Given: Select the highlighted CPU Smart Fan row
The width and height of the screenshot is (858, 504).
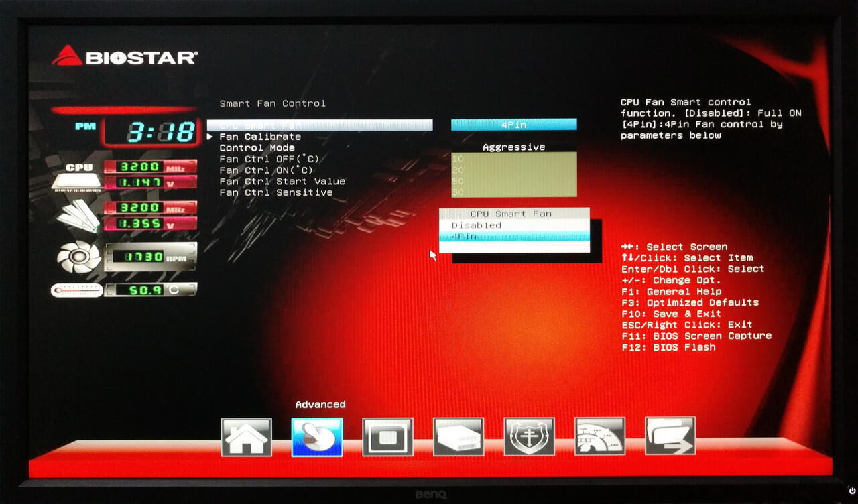Looking at the screenshot, I should (320, 125).
